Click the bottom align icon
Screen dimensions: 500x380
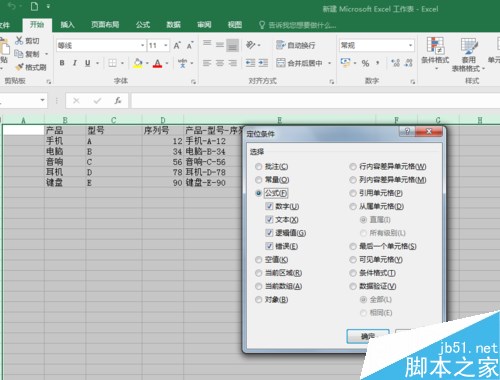[233, 45]
